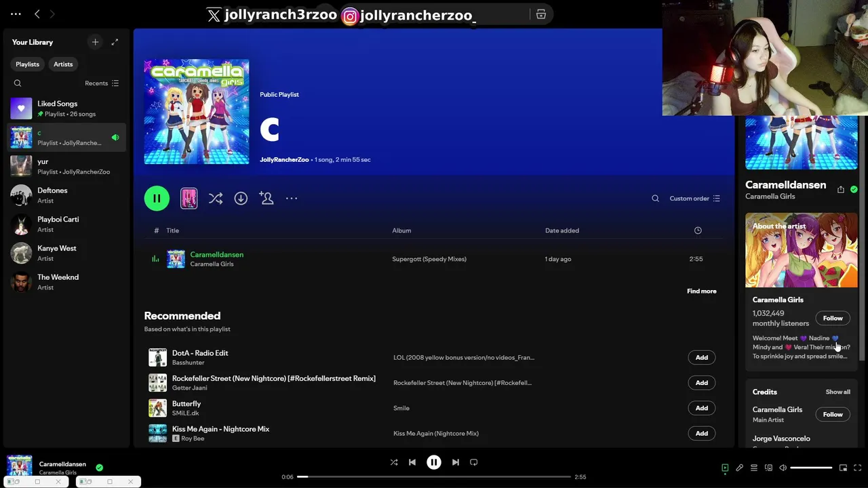Viewport: 868px width, 488px height.
Task: Download the playlist
Action: click(x=241, y=198)
